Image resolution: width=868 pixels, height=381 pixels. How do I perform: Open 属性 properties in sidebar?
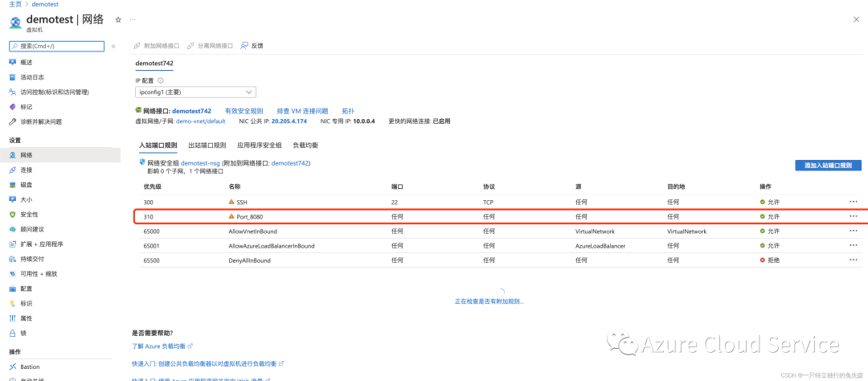pyautogui.click(x=26, y=318)
